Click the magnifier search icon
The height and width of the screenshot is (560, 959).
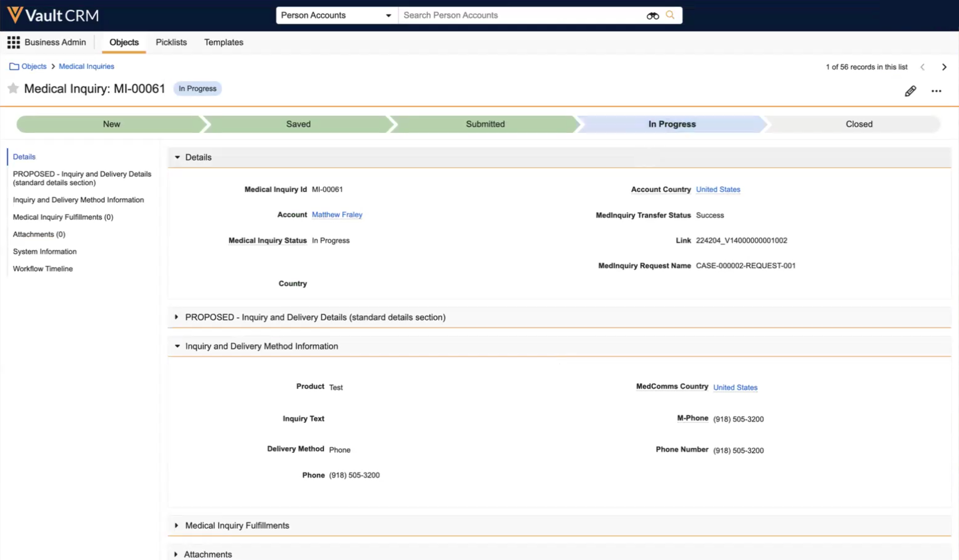[670, 15]
